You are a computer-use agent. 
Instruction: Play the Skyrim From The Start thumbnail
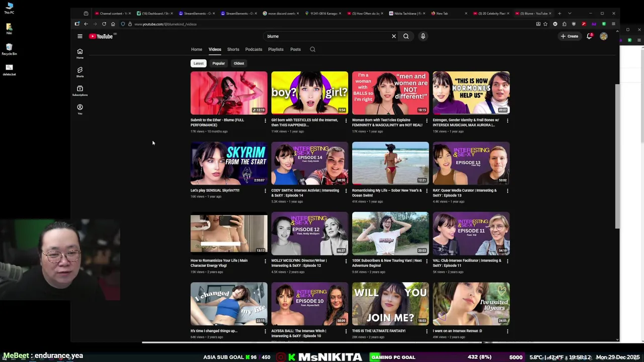229,163
